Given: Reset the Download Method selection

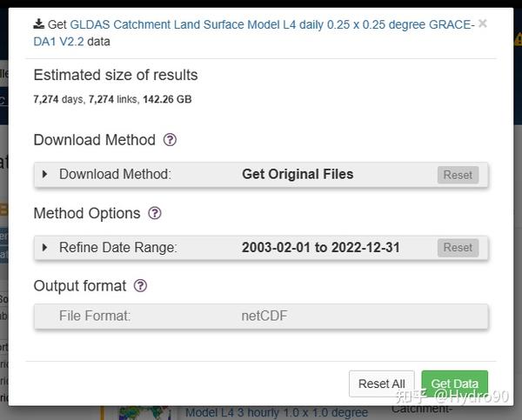Looking at the screenshot, I should 458,175.
